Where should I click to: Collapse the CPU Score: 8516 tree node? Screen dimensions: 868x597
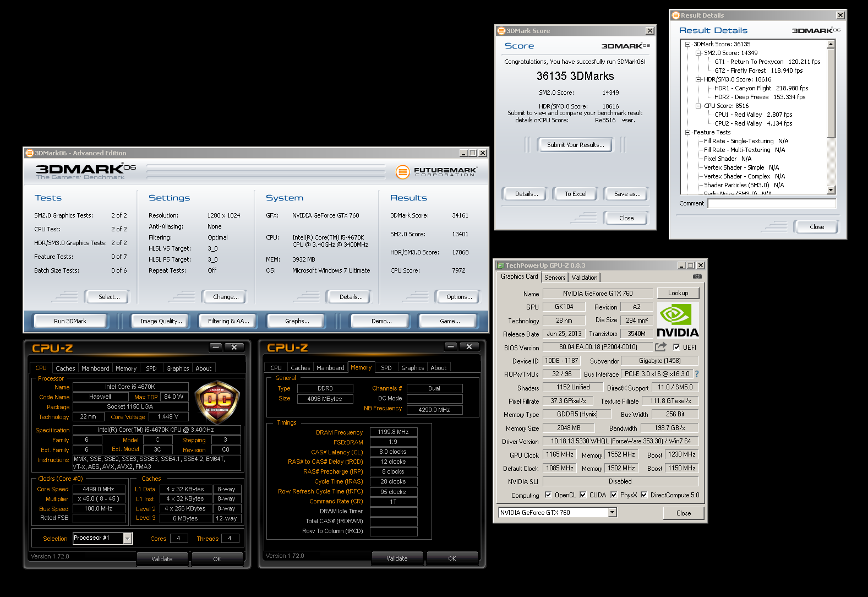[698, 106]
